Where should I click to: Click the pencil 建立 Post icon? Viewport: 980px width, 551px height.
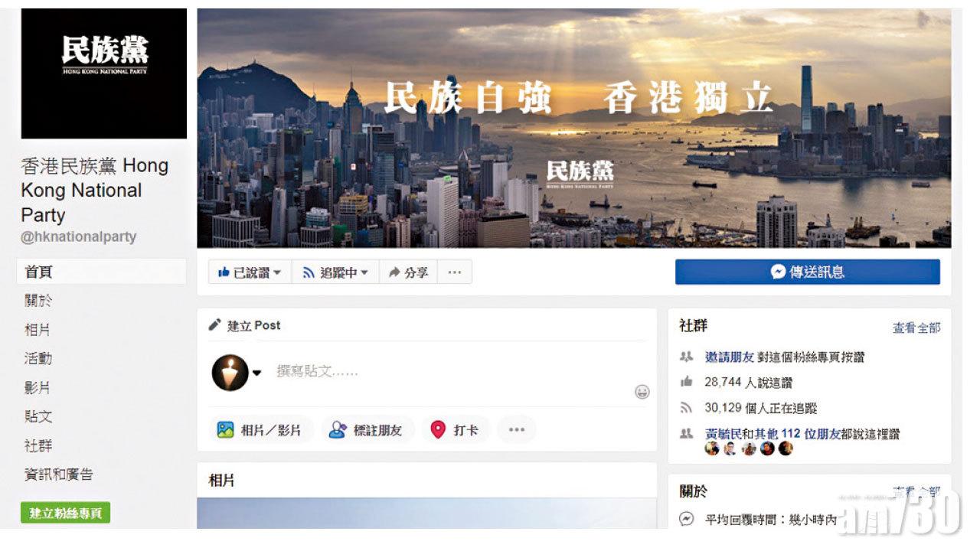pos(215,325)
